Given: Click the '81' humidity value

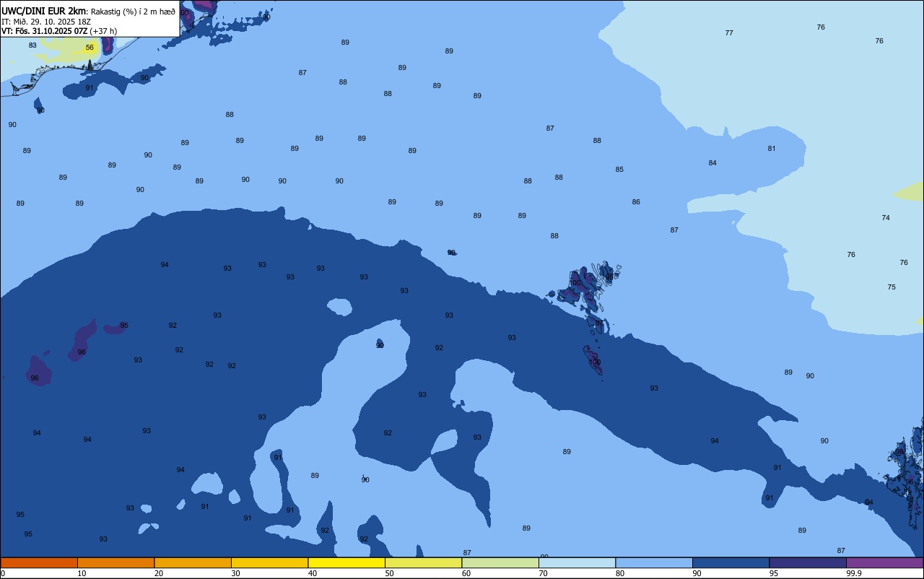Looking at the screenshot, I should [772, 149].
